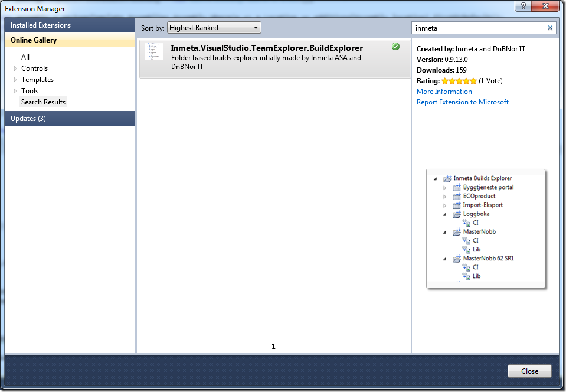Open the More Information link

[444, 92]
